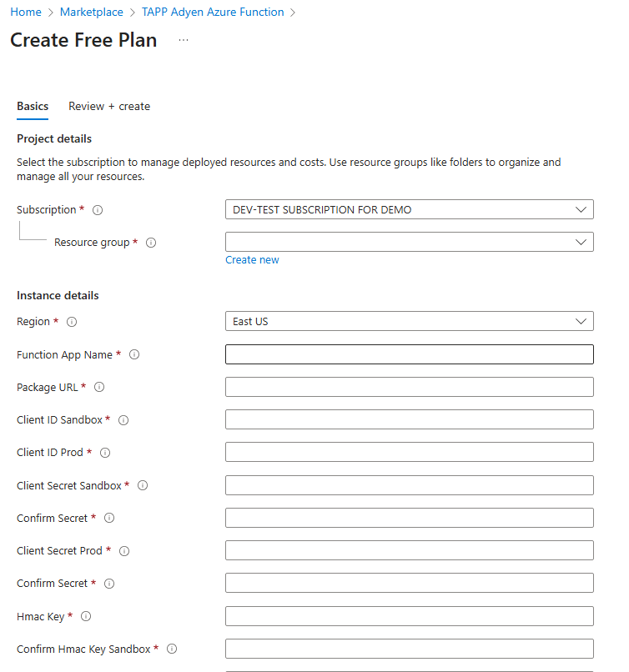Click info icon next to Client Secret Sandbox
Screen dimensions: 629x672
143,485
